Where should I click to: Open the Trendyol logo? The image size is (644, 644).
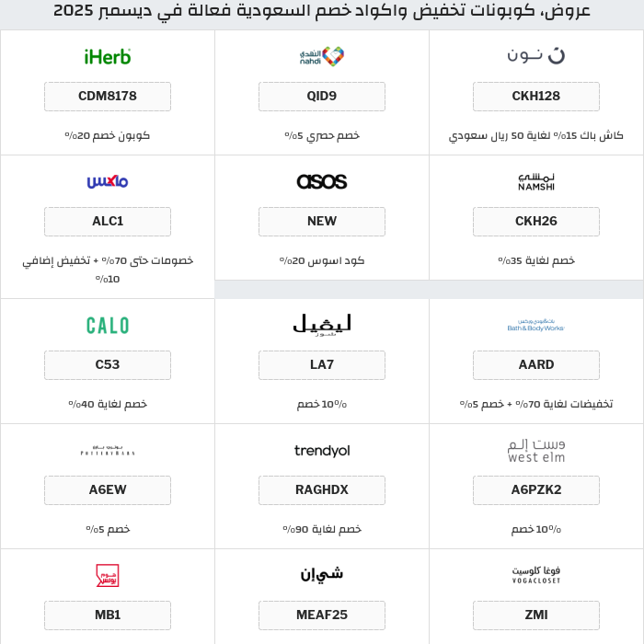pyautogui.click(x=321, y=451)
